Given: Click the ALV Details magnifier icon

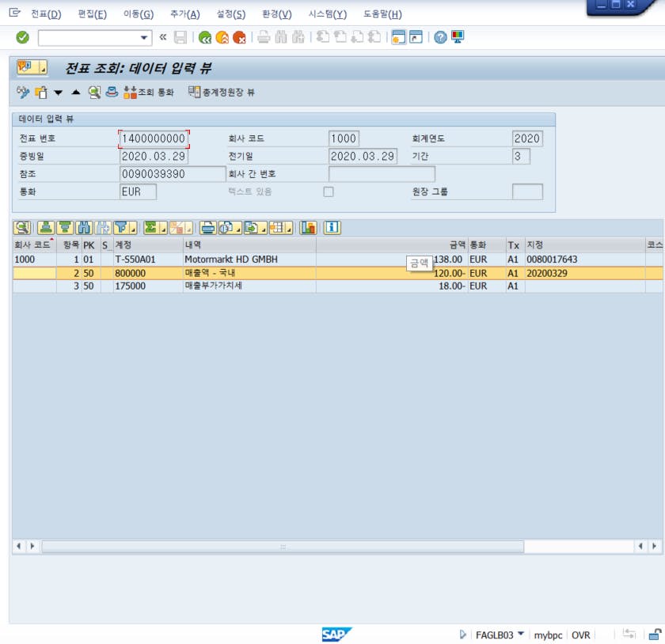Looking at the screenshot, I should 22,228.
